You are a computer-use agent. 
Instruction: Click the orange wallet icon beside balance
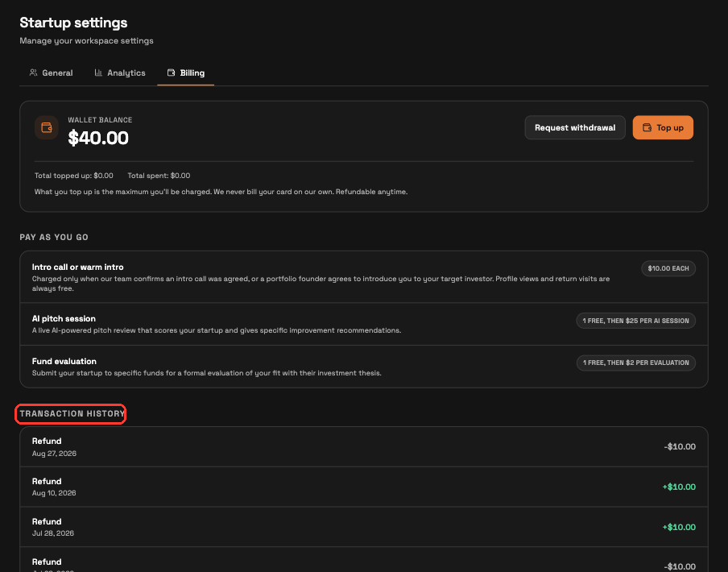pyautogui.click(x=47, y=127)
